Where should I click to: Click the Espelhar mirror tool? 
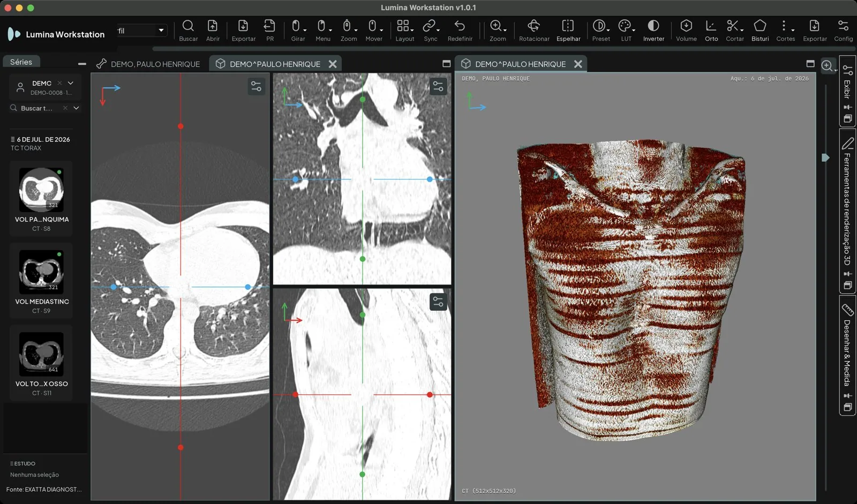pos(568,31)
